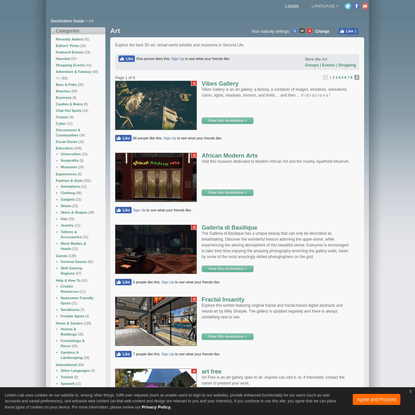
Task: Click the Like button under Vibes Gallery
Action: 123,138
